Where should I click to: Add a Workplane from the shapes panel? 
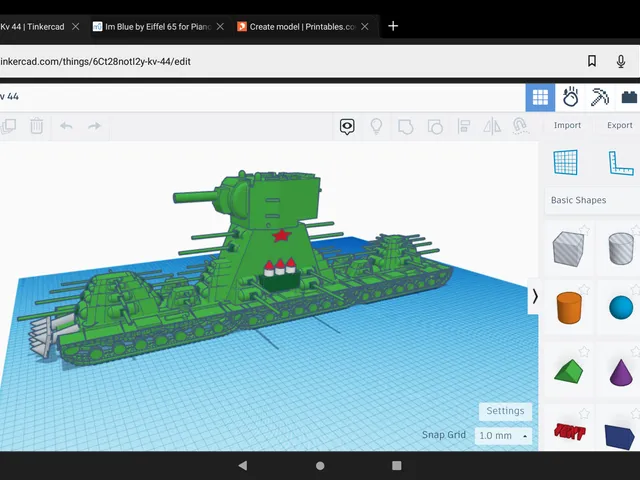tap(566, 162)
